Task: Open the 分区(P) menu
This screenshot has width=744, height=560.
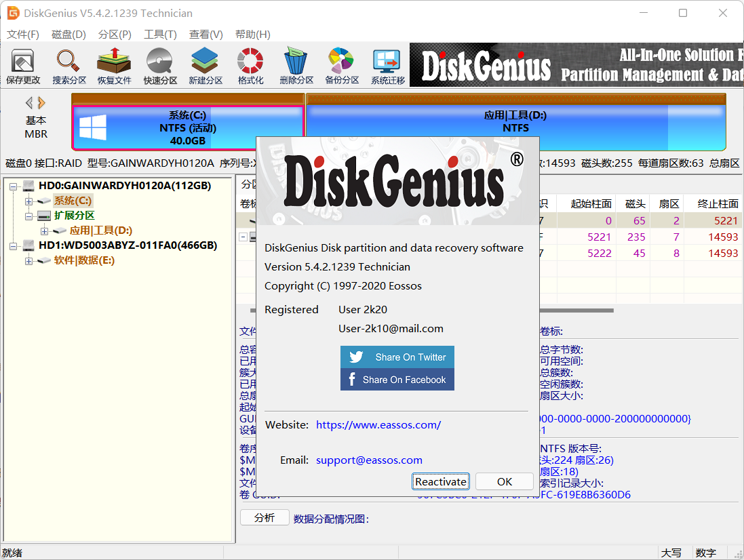Action: pyautogui.click(x=115, y=34)
